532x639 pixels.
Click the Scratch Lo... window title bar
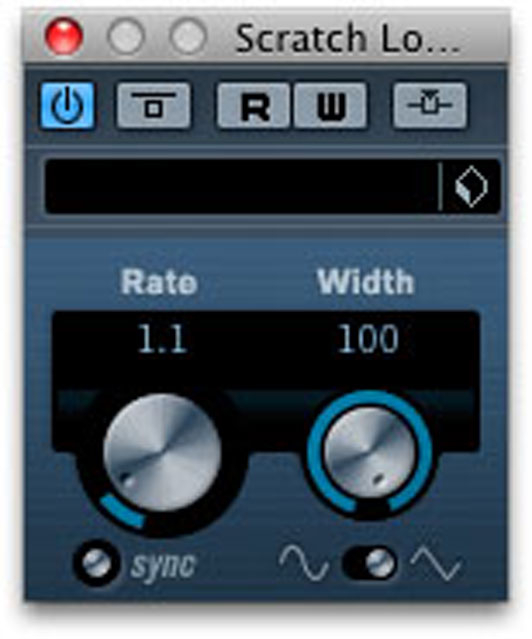pyautogui.click(x=266, y=37)
